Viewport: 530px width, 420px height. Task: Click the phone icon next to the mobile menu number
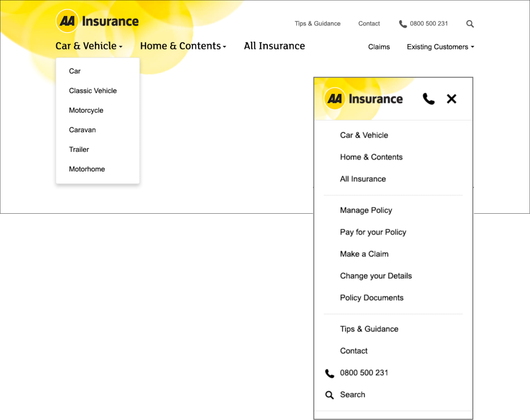point(329,373)
